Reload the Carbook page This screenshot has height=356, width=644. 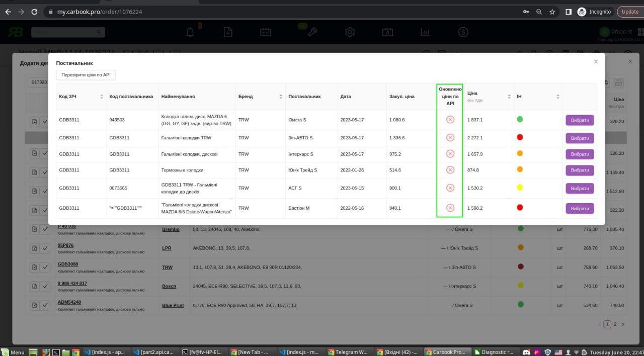[x=34, y=12]
